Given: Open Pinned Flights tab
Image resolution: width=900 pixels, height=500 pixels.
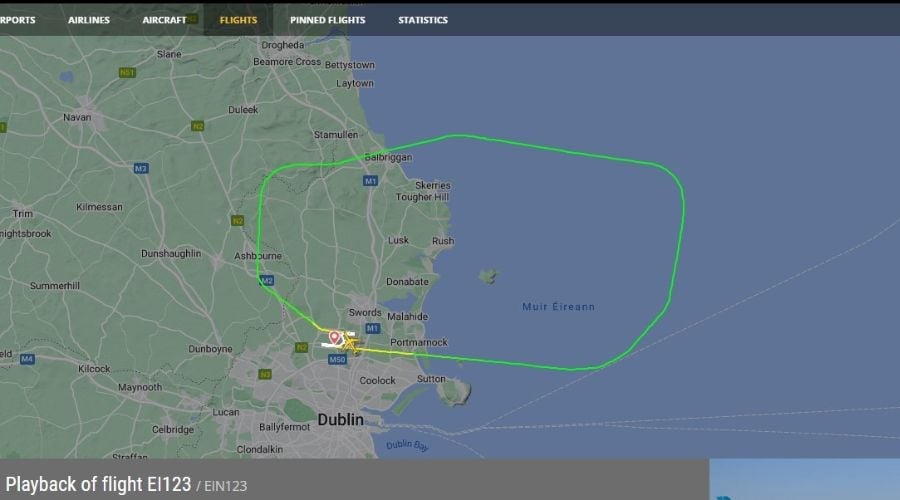Looking at the screenshot, I should coord(327,20).
